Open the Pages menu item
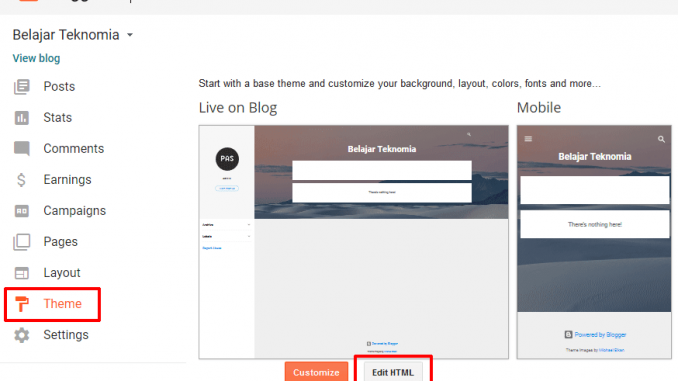 (x=61, y=242)
